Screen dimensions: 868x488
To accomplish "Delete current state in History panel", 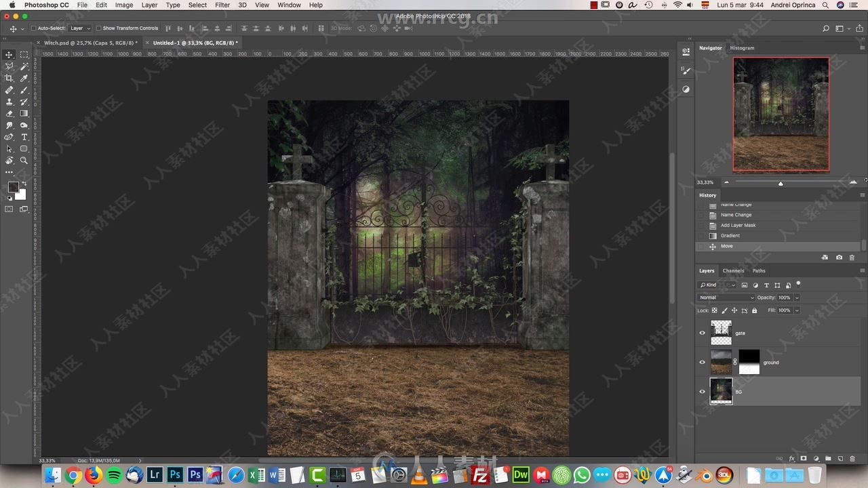I will pos(852,258).
